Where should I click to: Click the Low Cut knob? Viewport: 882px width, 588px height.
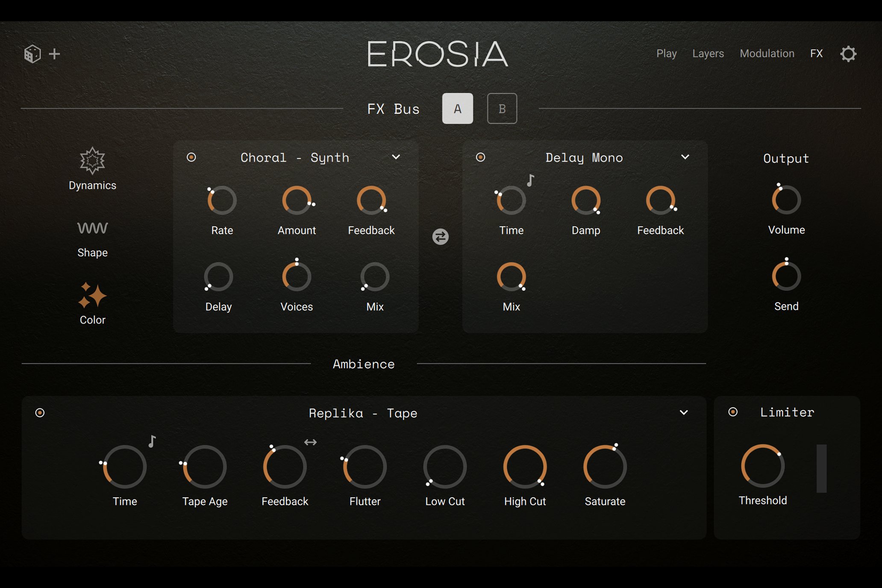445,467
